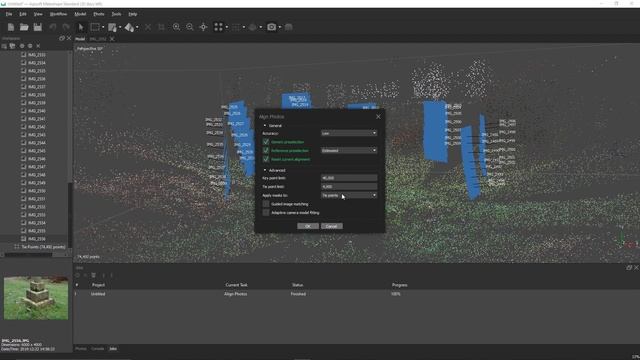Click the New document toolbar icon
Image resolution: width=640 pixels, height=360 pixels.
pyautogui.click(x=11, y=27)
